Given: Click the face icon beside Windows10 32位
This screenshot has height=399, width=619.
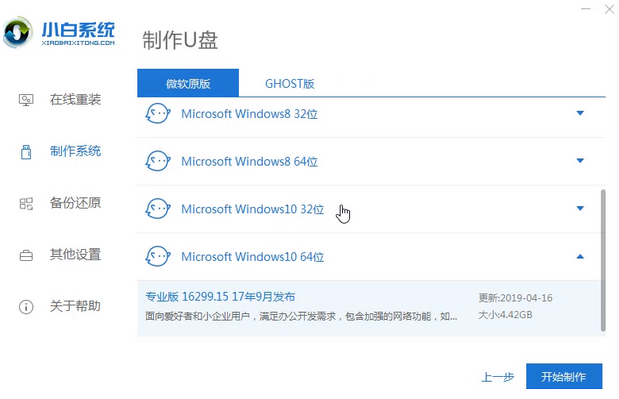Looking at the screenshot, I should pos(158,209).
